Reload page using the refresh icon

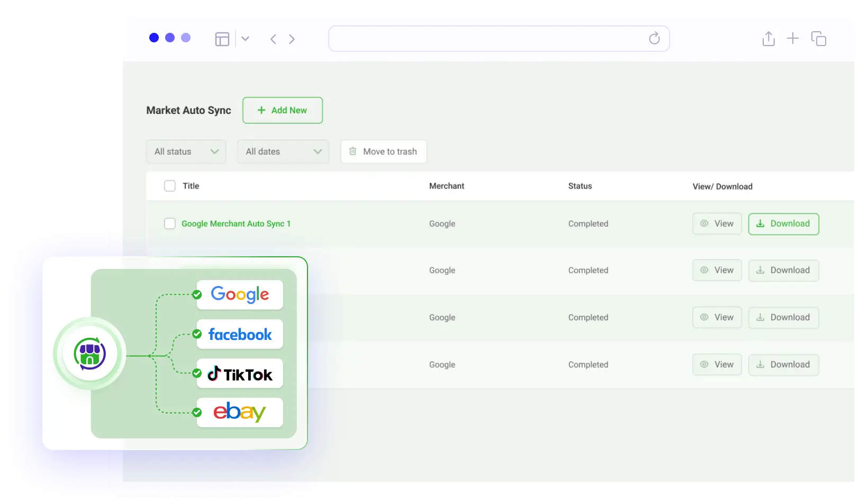point(654,38)
